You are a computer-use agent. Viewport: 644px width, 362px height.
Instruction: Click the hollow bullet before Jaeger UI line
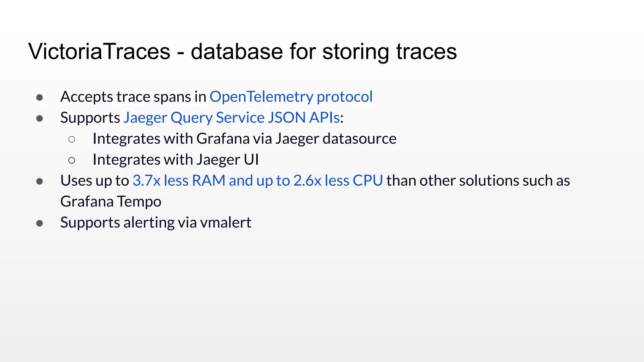(72, 161)
